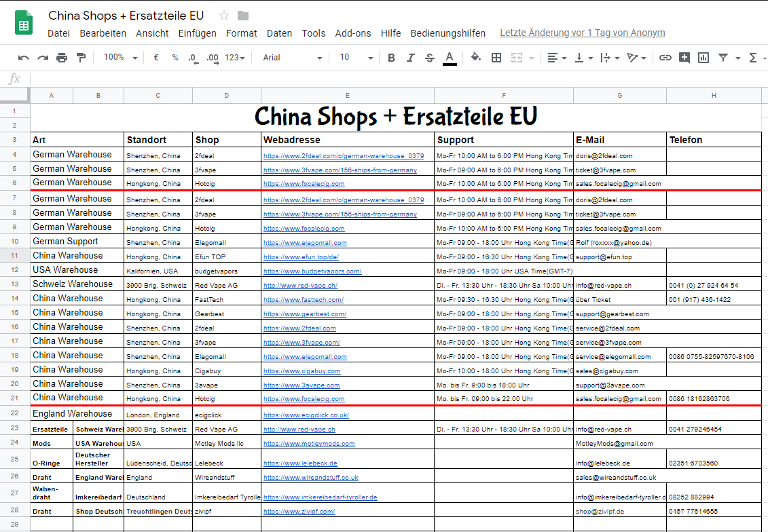
Task: Click the filter funnel icon
Action: 723,58
